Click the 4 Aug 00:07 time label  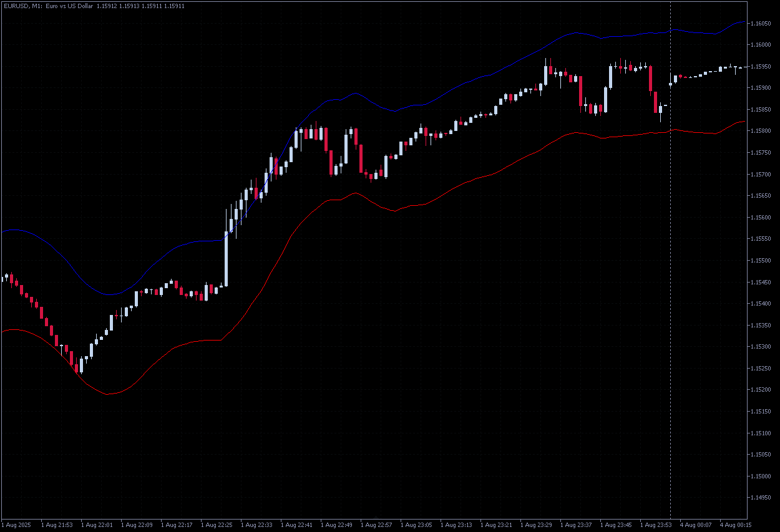coord(695,525)
